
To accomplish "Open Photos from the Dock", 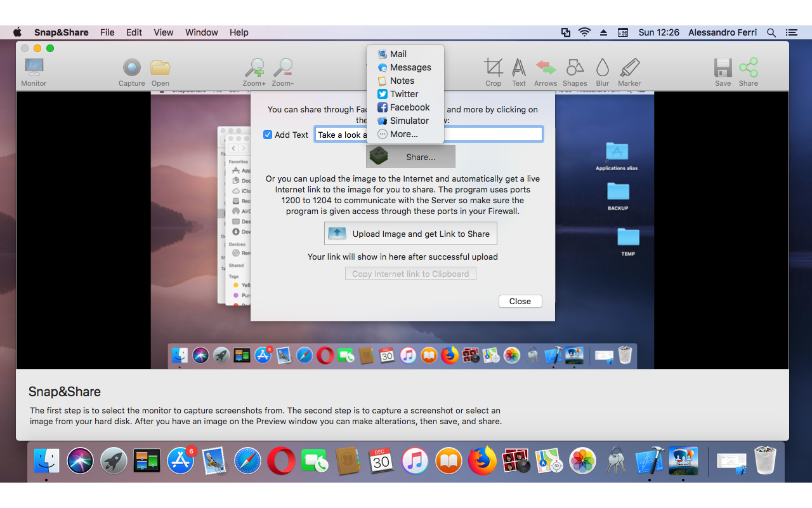I will click(582, 461).
